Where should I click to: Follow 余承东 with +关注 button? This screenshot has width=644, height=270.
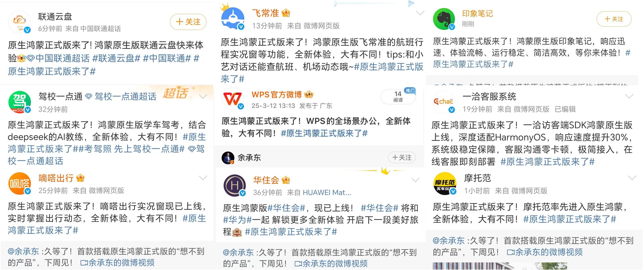point(402,157)
